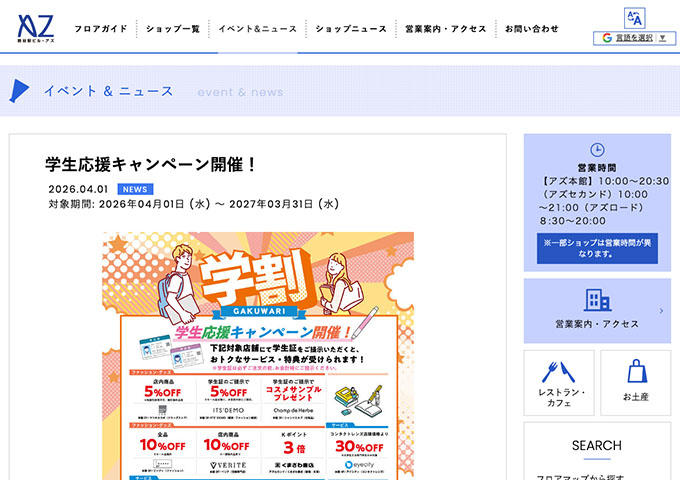Click the translate language icon
The height and width of the screenshot is (480, 680).
point(634,18)
